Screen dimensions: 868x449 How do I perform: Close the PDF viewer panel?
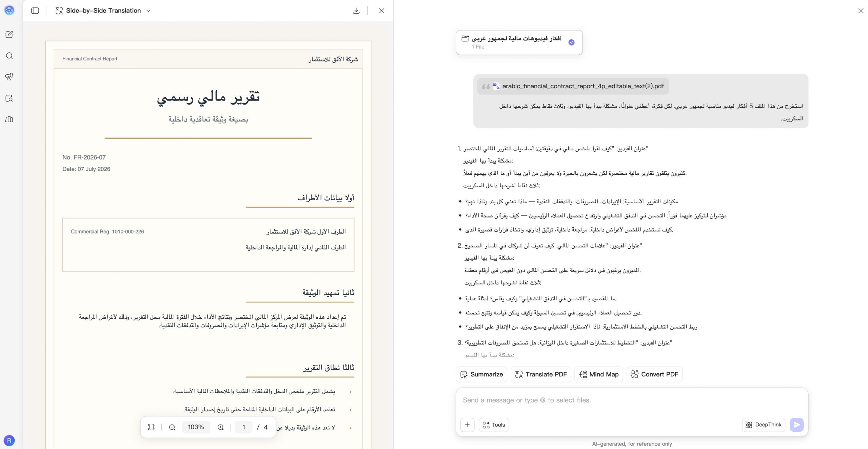[382, 11]
